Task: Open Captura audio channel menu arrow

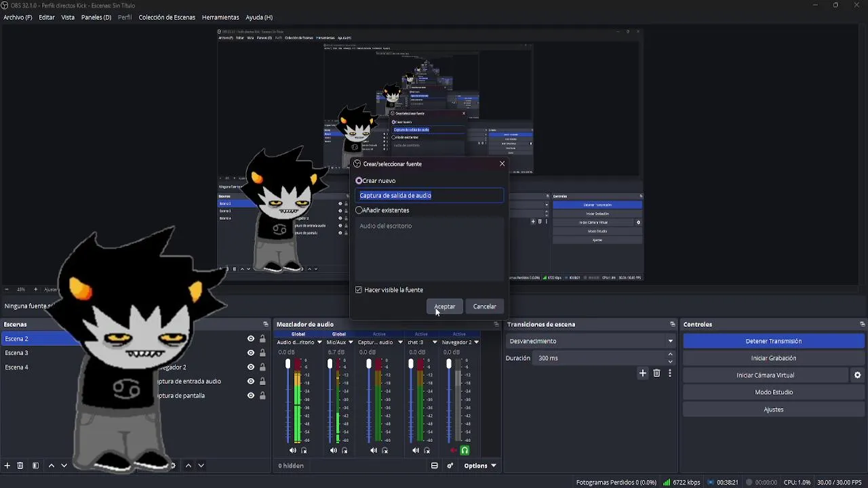Action: click(400, 342)
